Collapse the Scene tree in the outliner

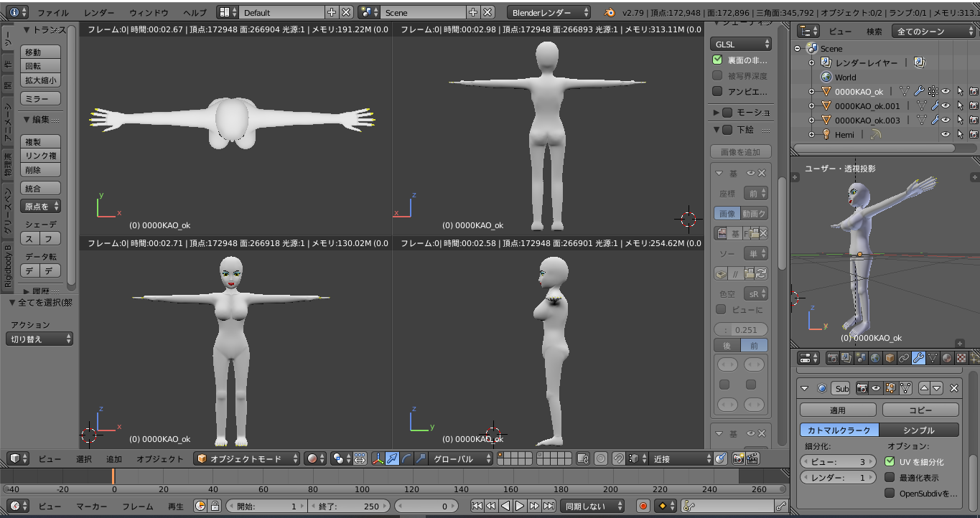click(797, 49)
